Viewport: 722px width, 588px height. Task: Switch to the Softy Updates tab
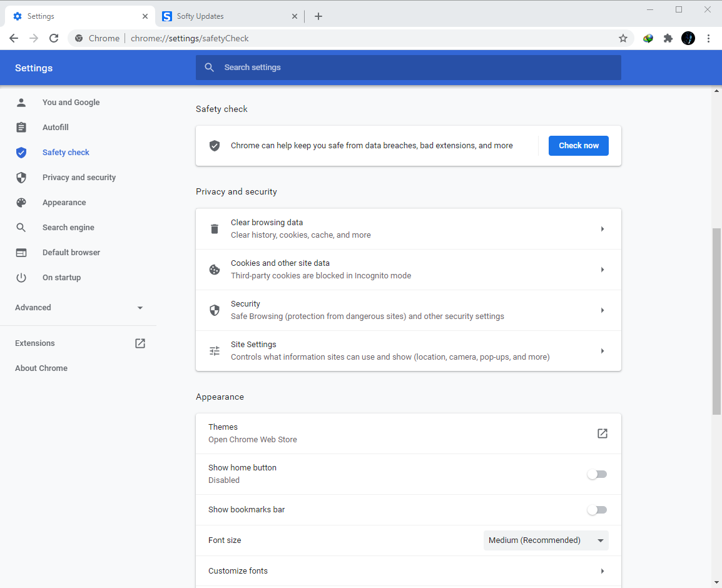(225, 16)
